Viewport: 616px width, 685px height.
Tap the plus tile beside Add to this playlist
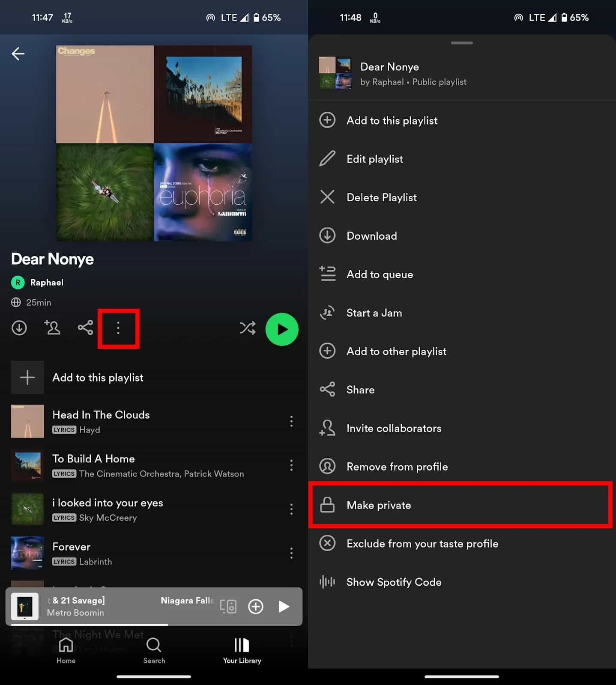pyautogui.click(x=27, y=377)
